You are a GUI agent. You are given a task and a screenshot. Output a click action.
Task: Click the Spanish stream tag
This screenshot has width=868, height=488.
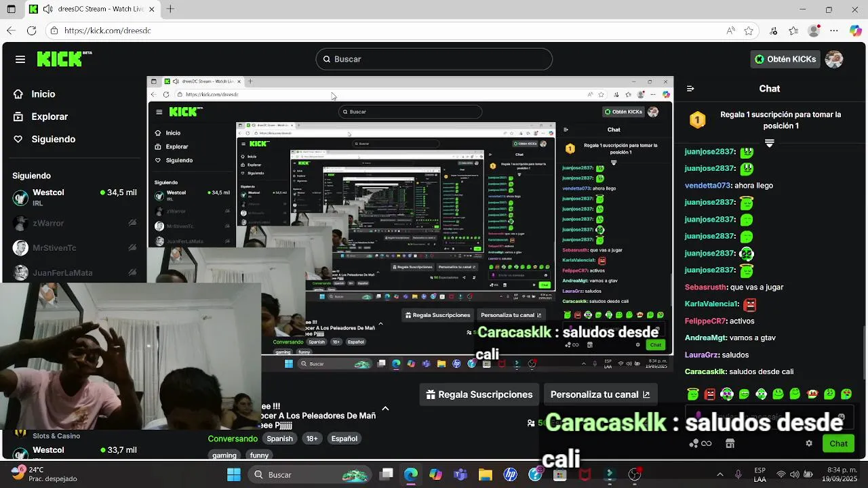coord(279,439)
